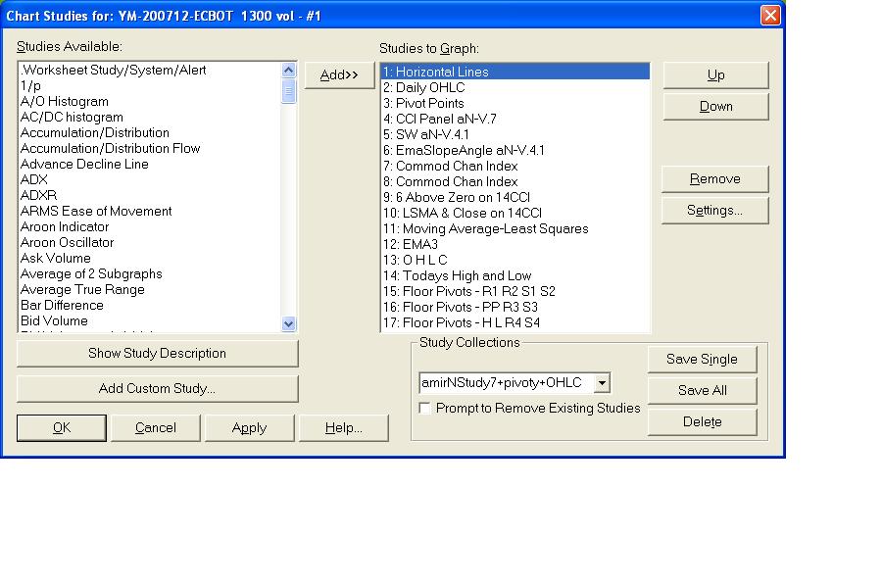Select EMA3 in graph list
Viewport: 882px width, 588px height.
point(419,244)
